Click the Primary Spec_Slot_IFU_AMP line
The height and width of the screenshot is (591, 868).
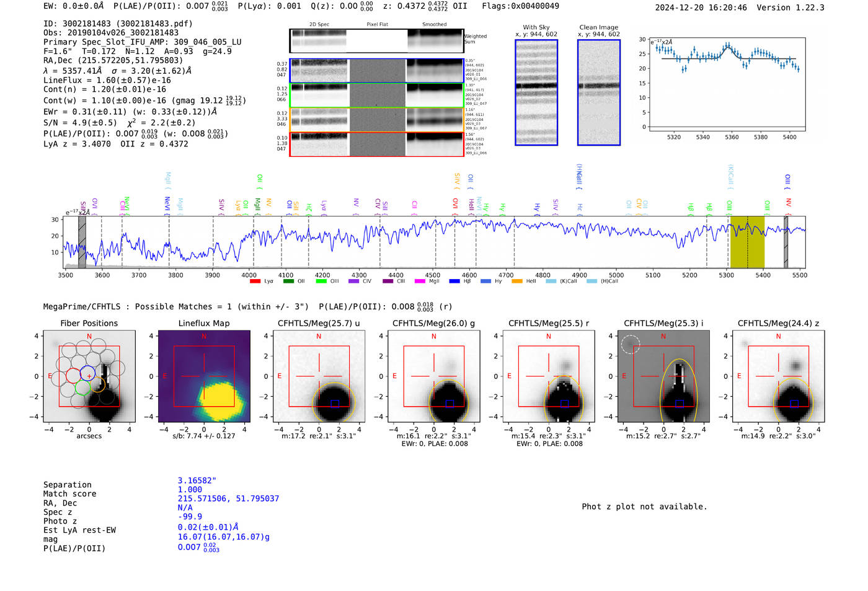pos(143,42)
